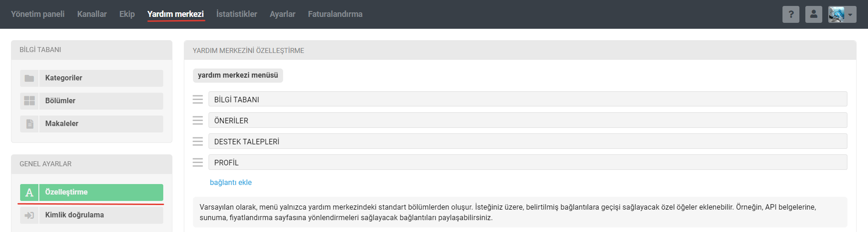Viewport: 868px width, 232px height.
Task: Select the PROFİL menu row field
Action: [528, 162]
